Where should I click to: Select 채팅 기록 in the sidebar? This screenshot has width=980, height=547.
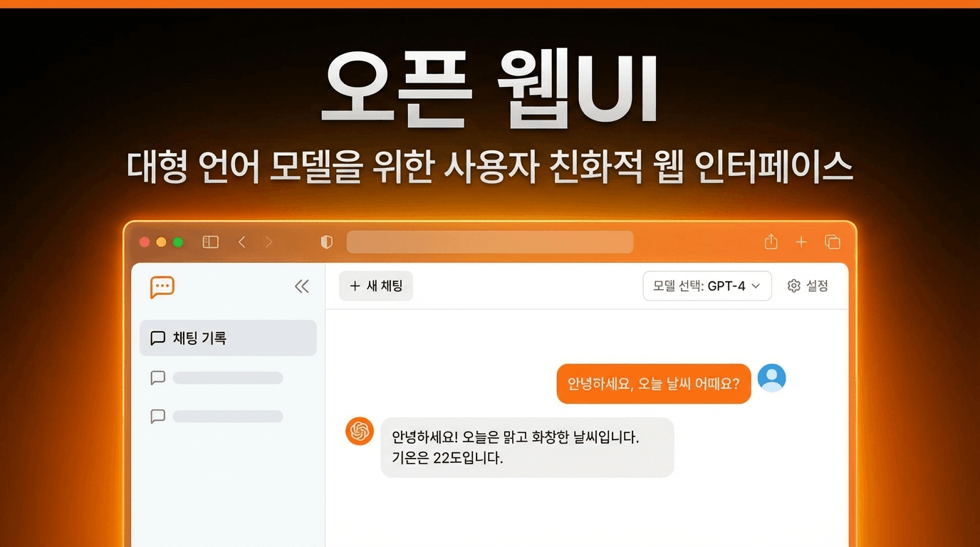(228, 338)
